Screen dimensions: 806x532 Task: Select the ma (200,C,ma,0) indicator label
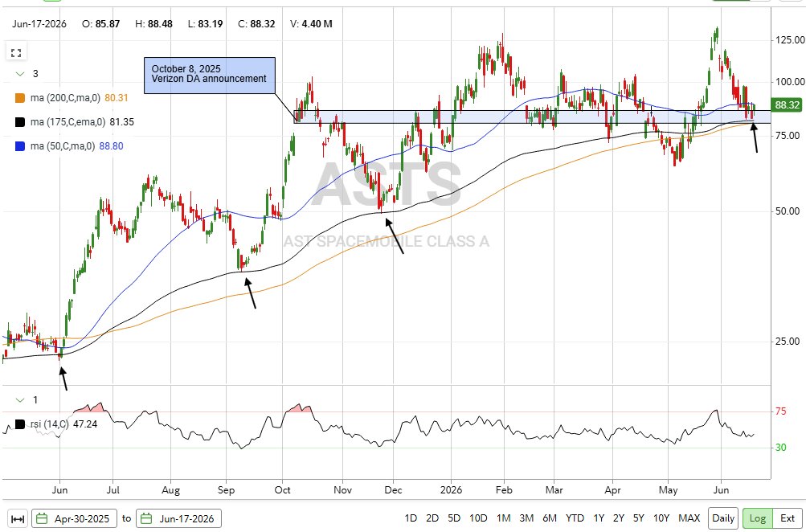pyautogui.click(x=65, y=98)
